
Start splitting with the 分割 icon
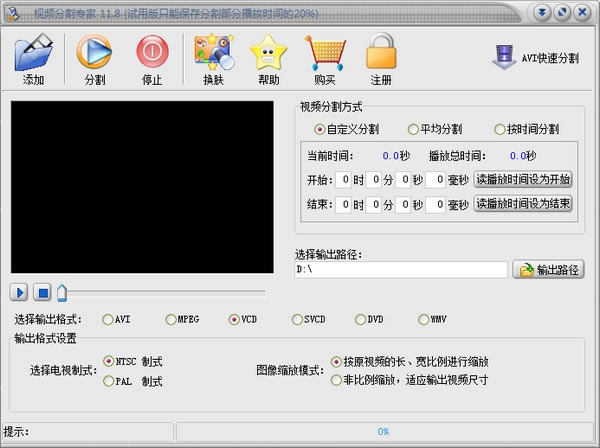[94, 52]
